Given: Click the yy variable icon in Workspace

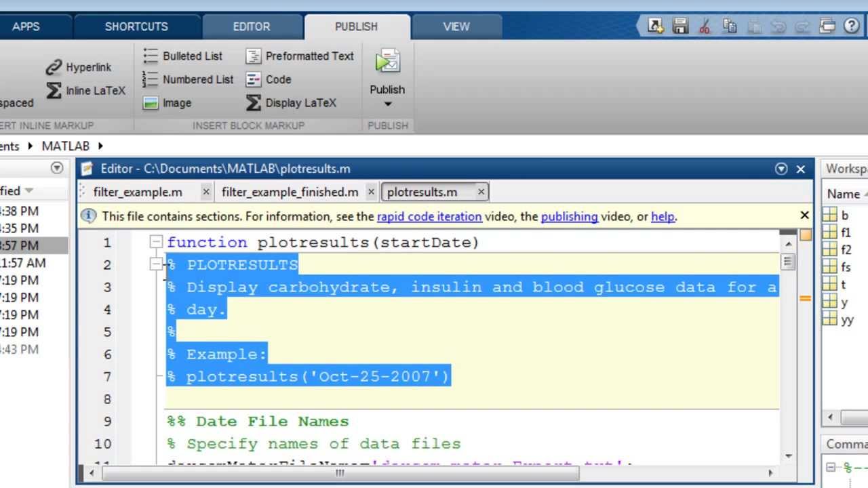Looking at the screenshot, I should [x=829, y=320].
